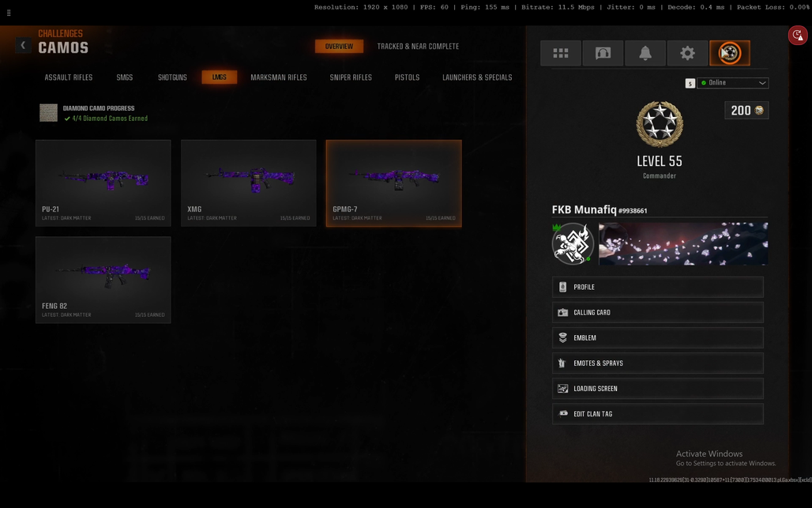The width and height of the screenshot is (812, 508).
Task: Switch to the Sniper Rifles tab
Action: click(351, 77)
